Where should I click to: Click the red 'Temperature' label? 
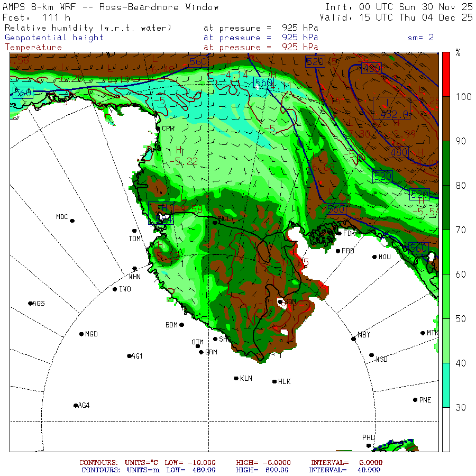pyautogui.click(x=33, y=48)
